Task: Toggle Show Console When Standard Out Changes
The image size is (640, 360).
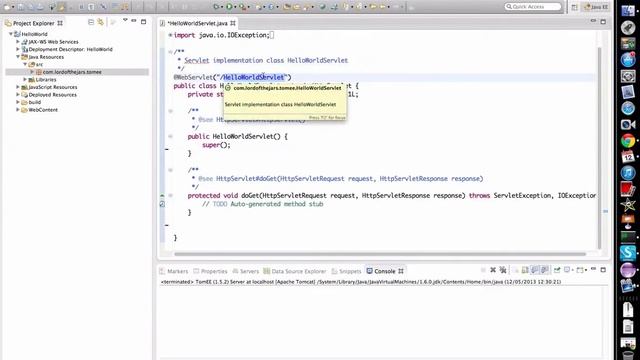Action: point(535,270)
